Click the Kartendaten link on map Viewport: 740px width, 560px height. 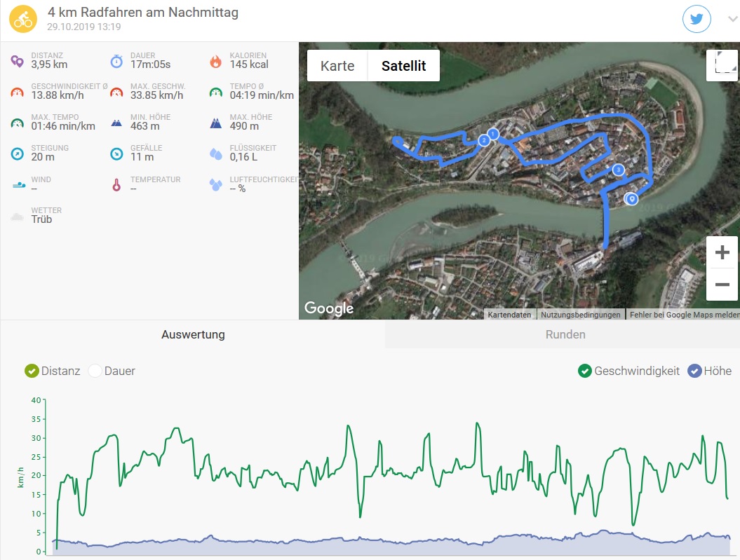click(509, 315)
